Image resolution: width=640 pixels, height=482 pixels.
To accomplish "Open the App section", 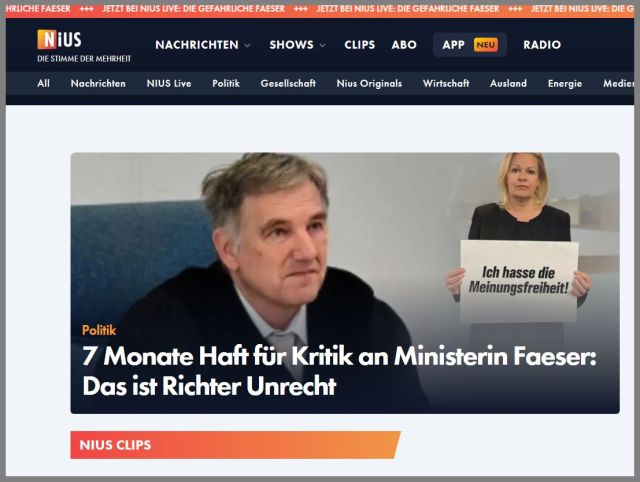I will pos(453,44).
